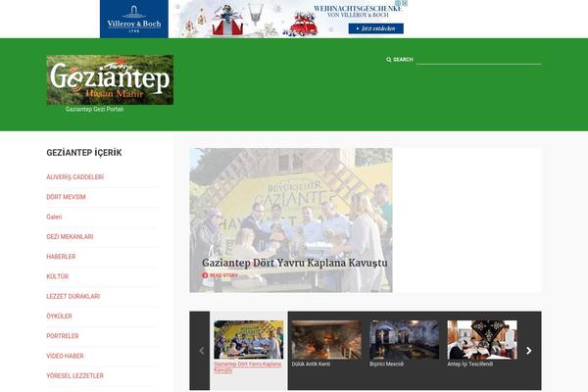Image resolution: width=588 pixels, height=392 pixels.
Task: Open Lezzet Durakları category
Action: [73, 296]
